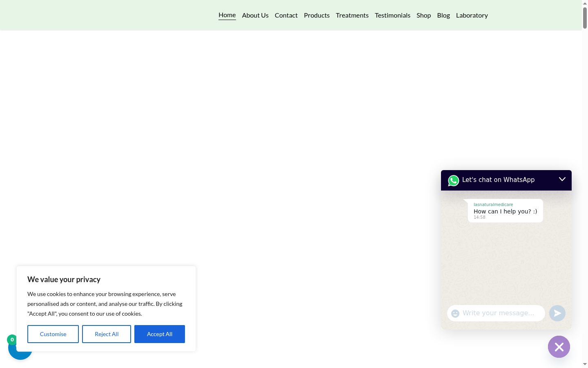The width and height of the screenshot is (588, 368).
Task: Open the Laboratory nav link
Action: pyautogui.click(x=472, y=15)
